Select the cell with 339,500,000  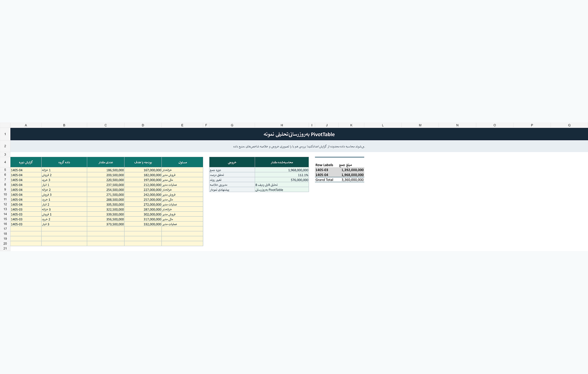[x=106, y=214]
